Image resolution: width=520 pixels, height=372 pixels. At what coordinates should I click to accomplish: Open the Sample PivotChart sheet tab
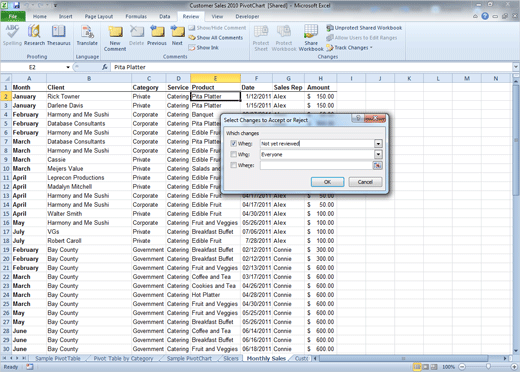tap(189, 358)
